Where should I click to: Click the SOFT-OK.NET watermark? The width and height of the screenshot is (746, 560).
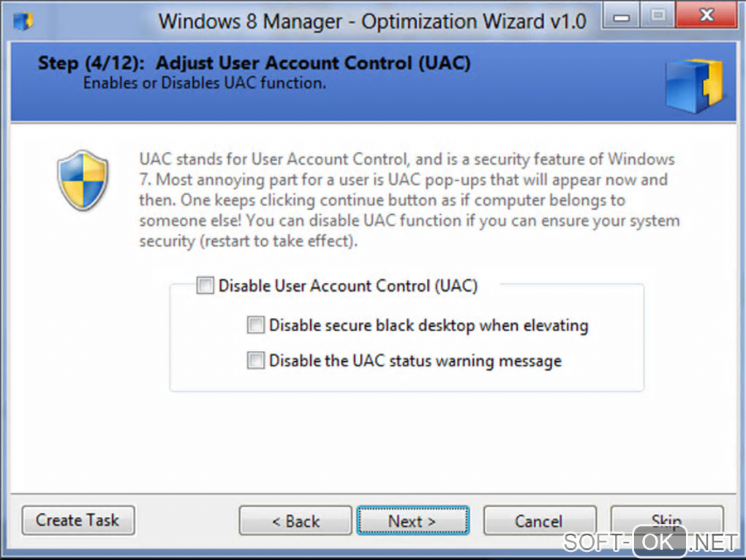649,542
